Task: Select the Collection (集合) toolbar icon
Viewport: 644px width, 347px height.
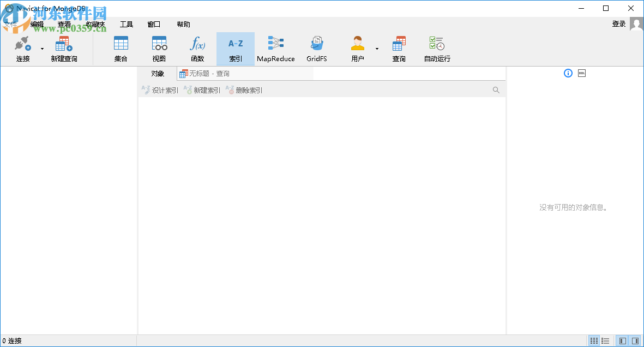Action: coord(121,44)
